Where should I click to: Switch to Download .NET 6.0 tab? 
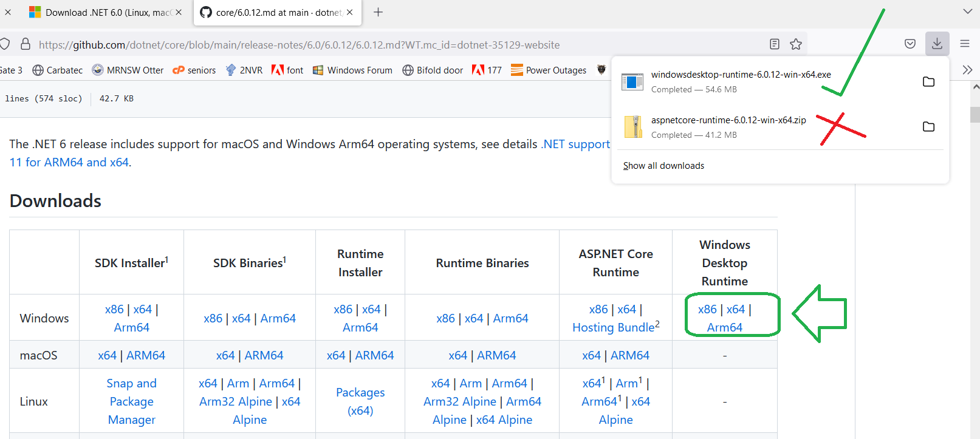point(105,12)
